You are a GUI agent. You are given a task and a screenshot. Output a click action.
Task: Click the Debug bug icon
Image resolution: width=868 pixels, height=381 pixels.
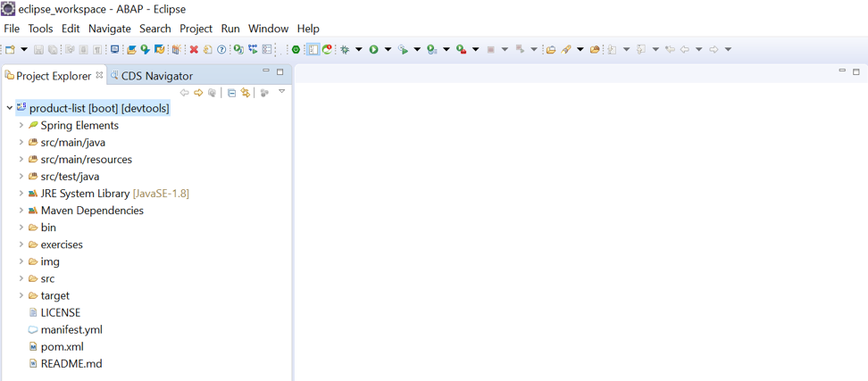coord(345,49)
